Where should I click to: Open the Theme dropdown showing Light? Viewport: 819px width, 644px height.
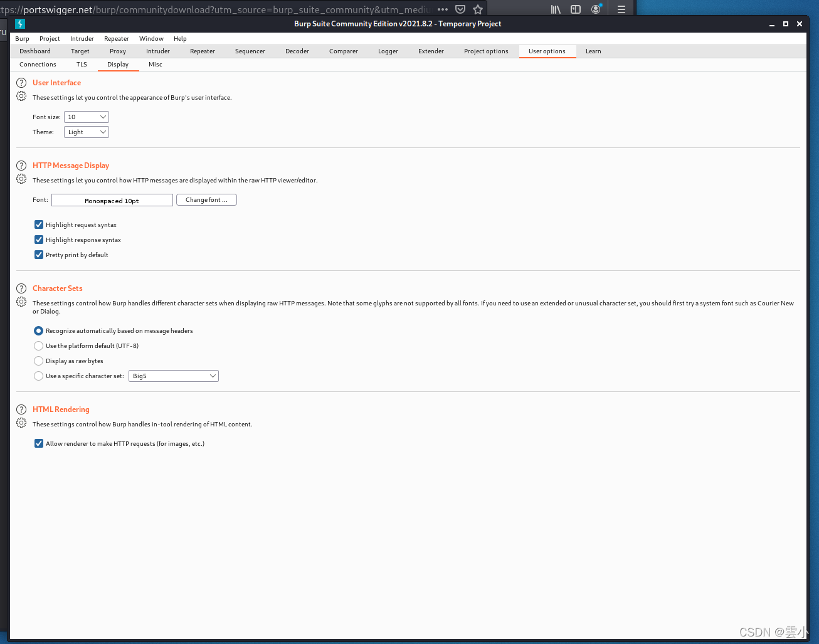coord(87,132)
